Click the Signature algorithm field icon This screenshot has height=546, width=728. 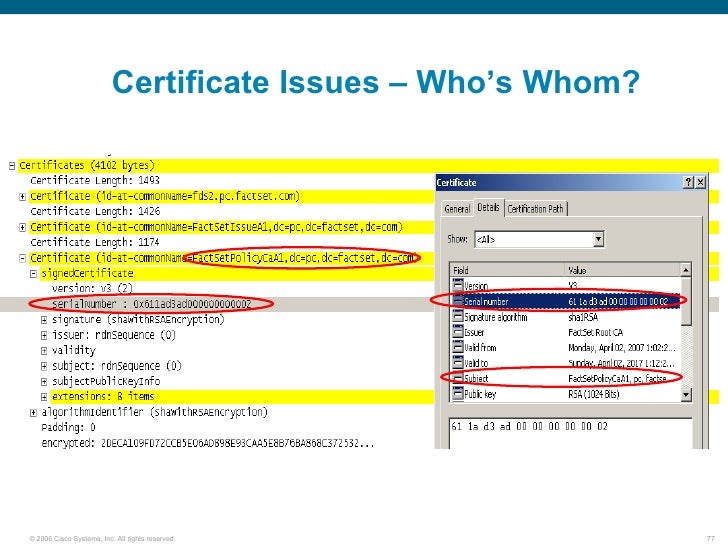pyautogui.click(x=458, y=317)
